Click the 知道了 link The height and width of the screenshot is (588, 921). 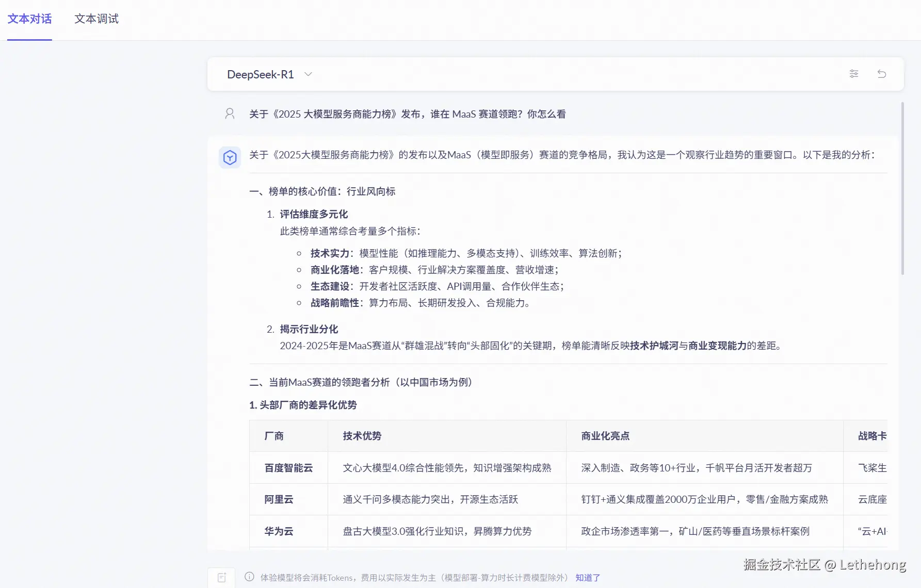click(x=588, y=578)
